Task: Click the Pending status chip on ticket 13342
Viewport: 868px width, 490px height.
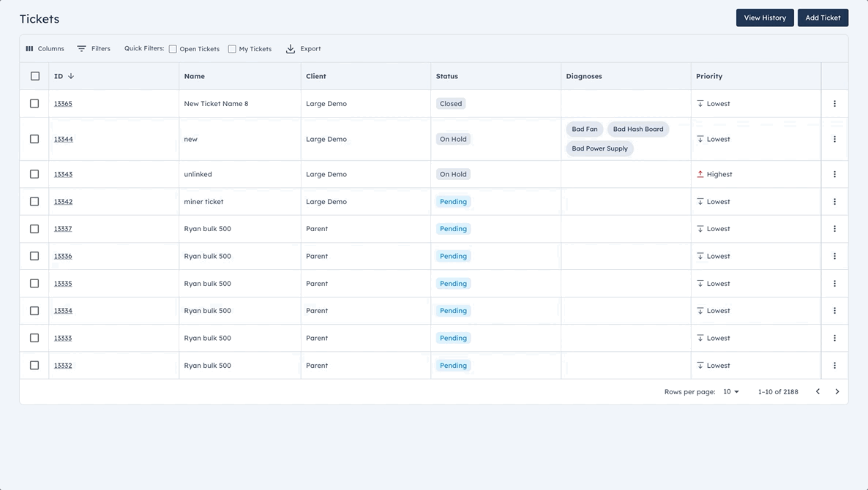Action: (x=453, y=201)
